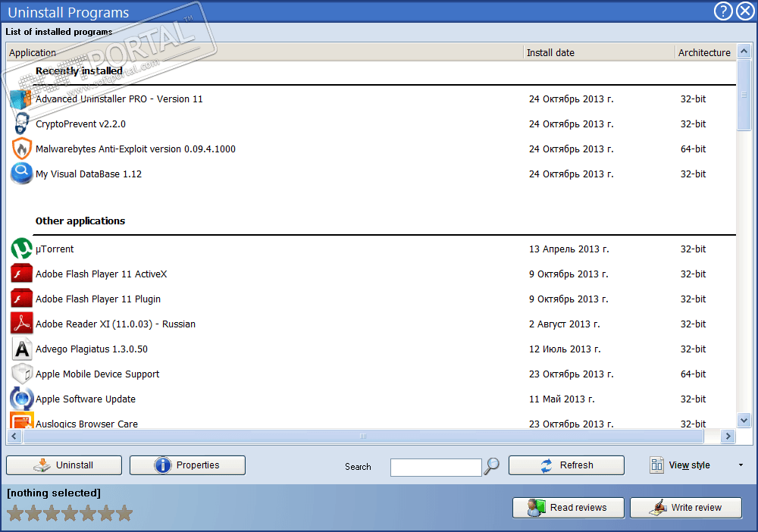Click the horizontal scrollbar thumb
Image resolution: width=758 pixels, height=532 pixels.
[x=363, y=437]
